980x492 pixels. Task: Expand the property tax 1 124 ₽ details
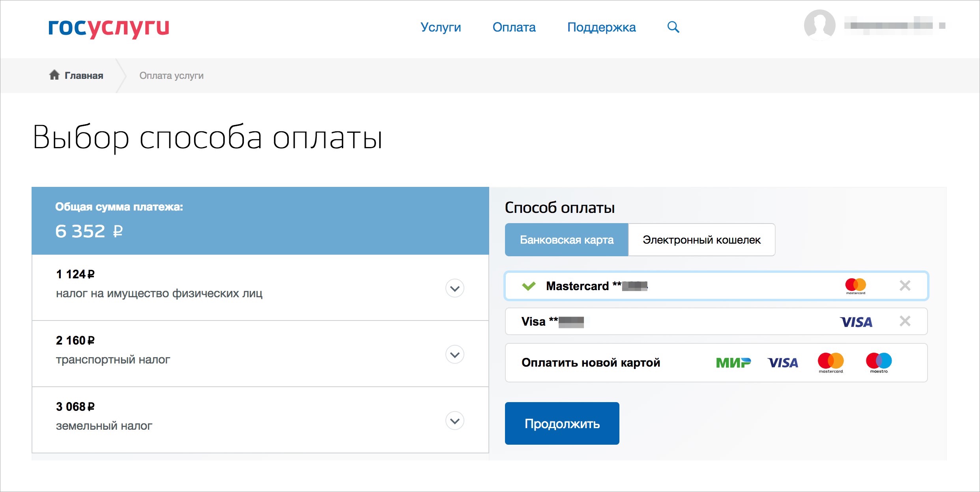click(x=454, y=288)
